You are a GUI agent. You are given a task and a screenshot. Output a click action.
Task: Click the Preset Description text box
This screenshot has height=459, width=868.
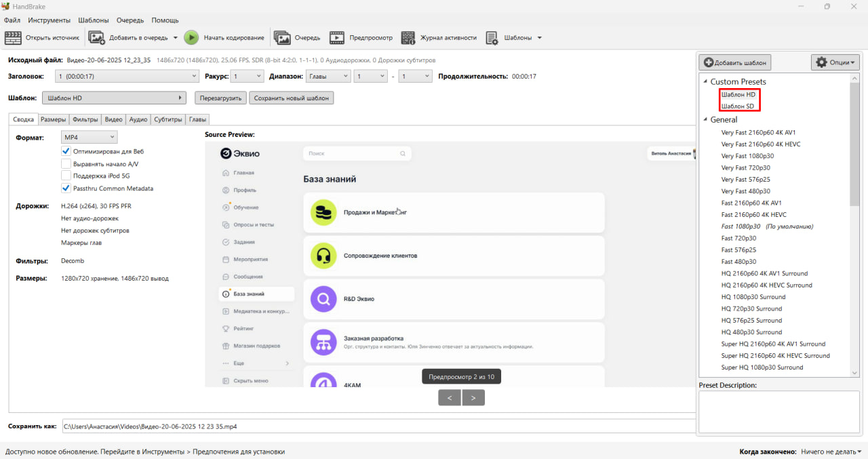pos(779,412)
